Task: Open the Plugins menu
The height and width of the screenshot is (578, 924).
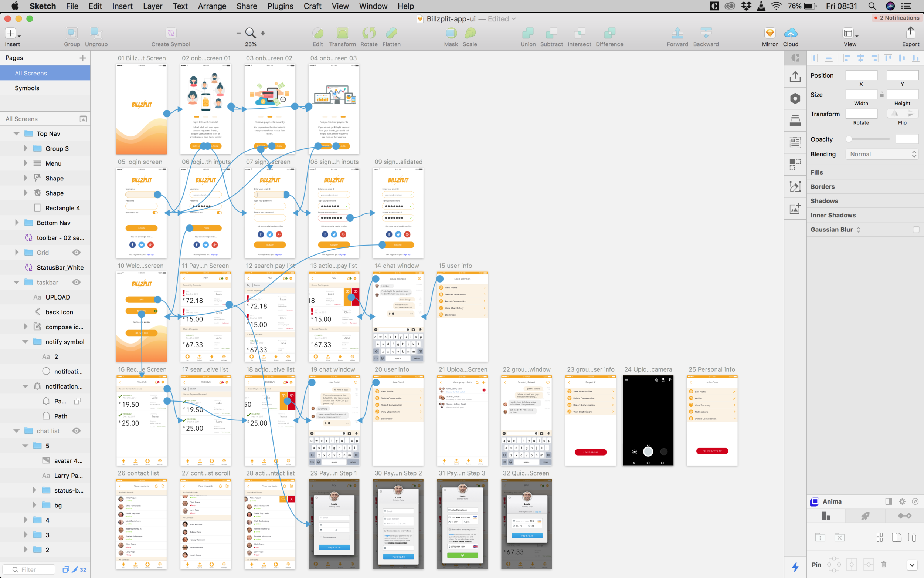Action: point(280,6)
